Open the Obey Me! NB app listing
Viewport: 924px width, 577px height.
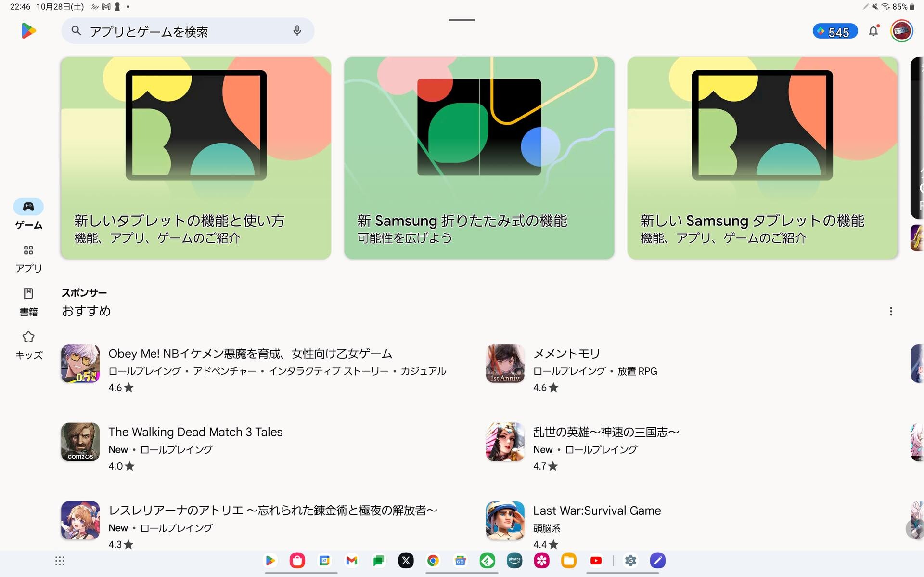[x=250, y=354]
